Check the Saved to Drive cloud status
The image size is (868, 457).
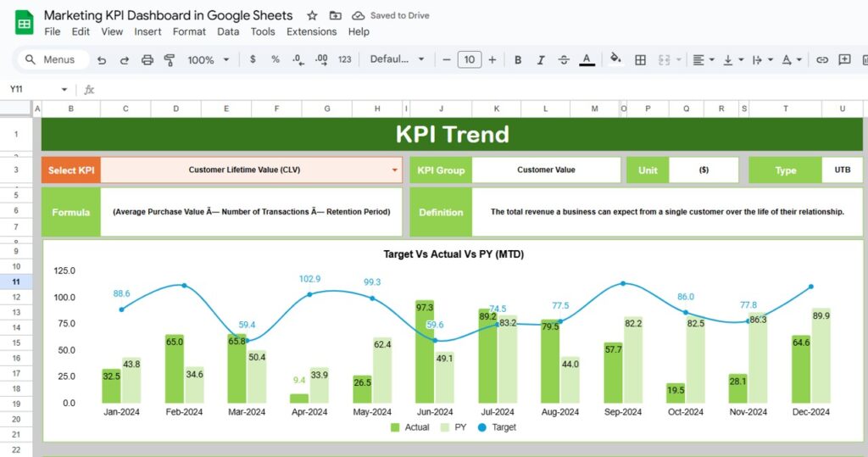[391, 15]
